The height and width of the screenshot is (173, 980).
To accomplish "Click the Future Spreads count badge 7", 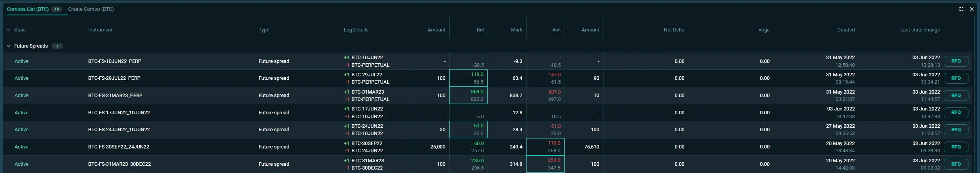I will coord(57,46).
